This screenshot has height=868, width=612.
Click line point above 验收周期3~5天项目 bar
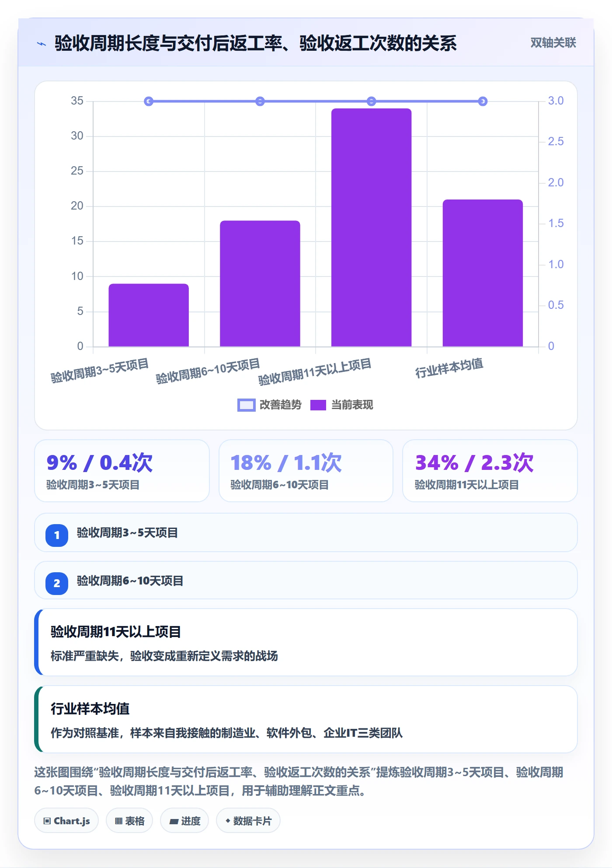149,101
